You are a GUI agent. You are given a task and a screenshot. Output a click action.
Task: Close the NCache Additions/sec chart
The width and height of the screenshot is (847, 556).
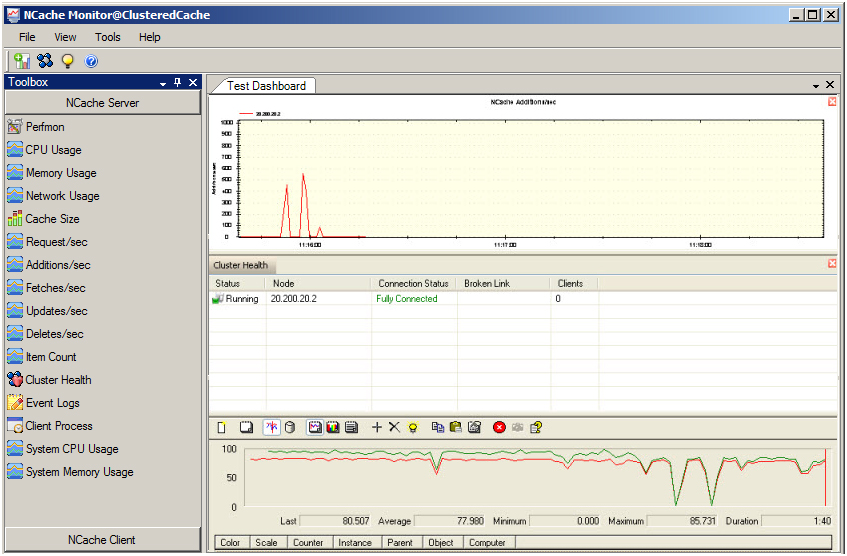click(x=832, y=102)
